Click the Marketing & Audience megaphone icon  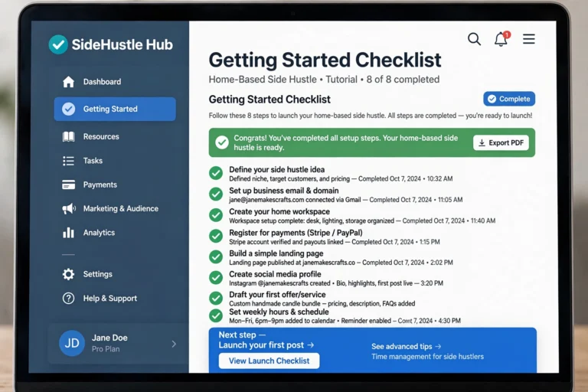point(69,208)
